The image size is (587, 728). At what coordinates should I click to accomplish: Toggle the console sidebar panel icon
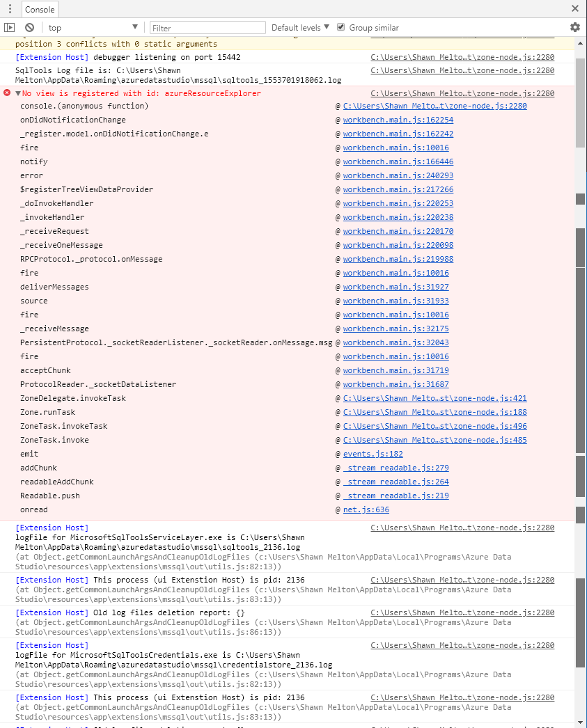point(9,28)
